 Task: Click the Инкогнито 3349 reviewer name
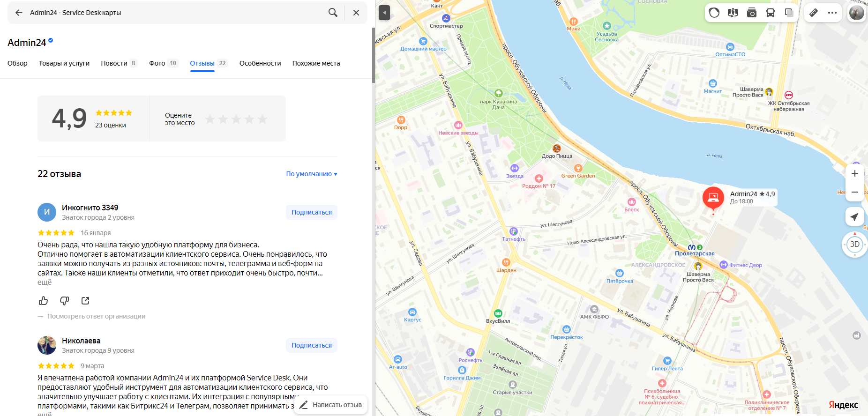pyautogui.click(x=90, y=208)
